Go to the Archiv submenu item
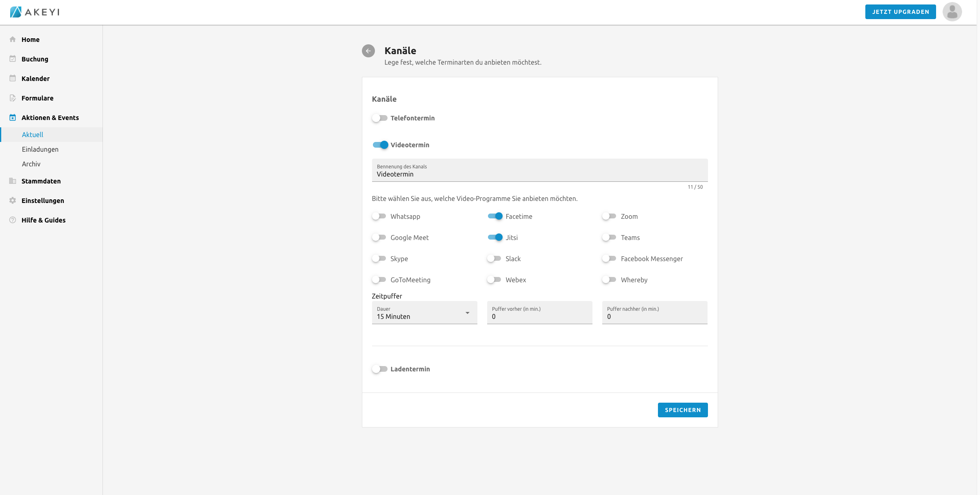This screenshot has width=980, height=495. click(x=31, y=164)
